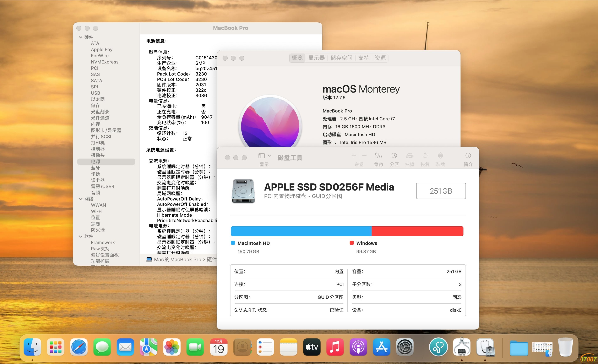Click the red Windows partition bar segment
Screen dimensions: 598x364
[417, 231]
